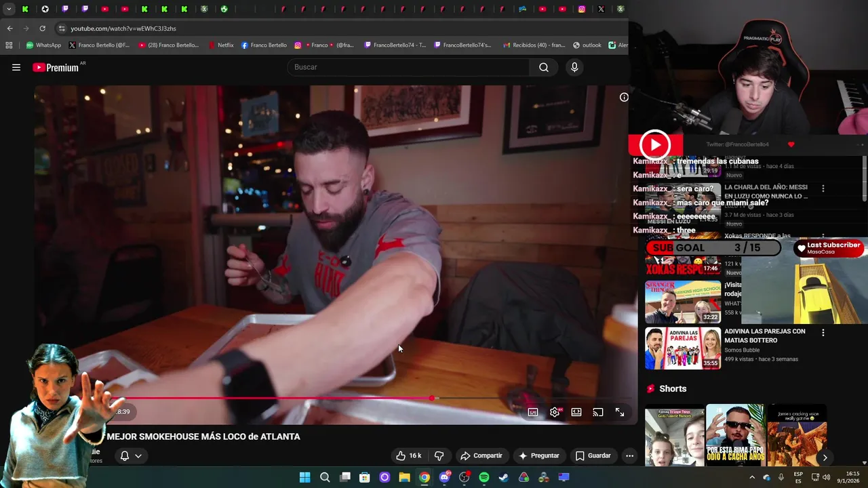Screen dimensions: 868x488
Task: Switch ESP ES keyboard language indicator
Action: pos(798,477)
